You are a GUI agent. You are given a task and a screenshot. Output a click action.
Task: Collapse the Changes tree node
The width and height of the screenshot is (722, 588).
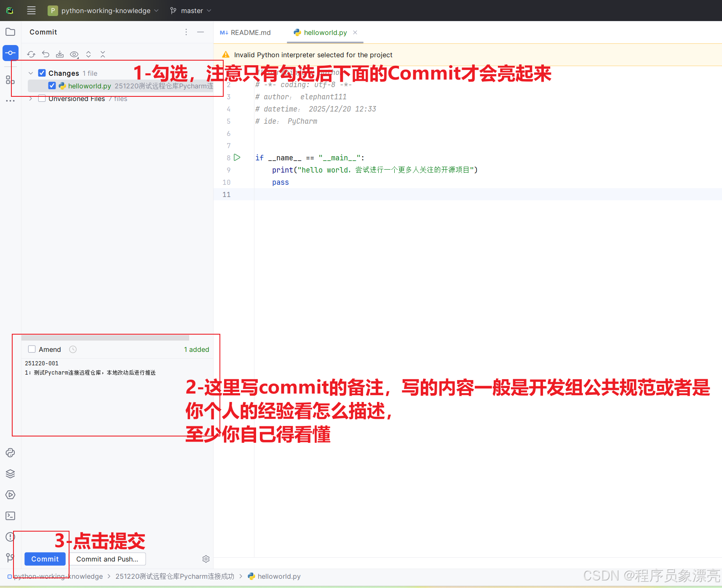[x=31, y=73]
